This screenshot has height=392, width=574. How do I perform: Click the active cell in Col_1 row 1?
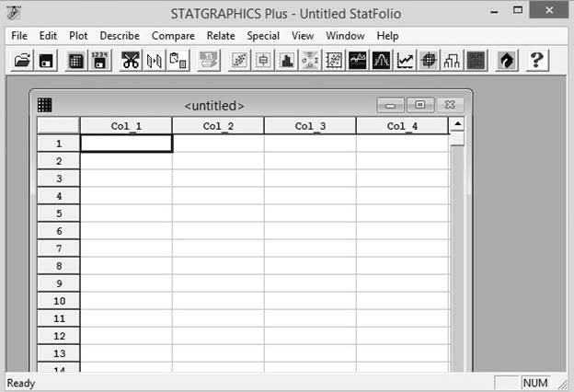click(126, 144)
